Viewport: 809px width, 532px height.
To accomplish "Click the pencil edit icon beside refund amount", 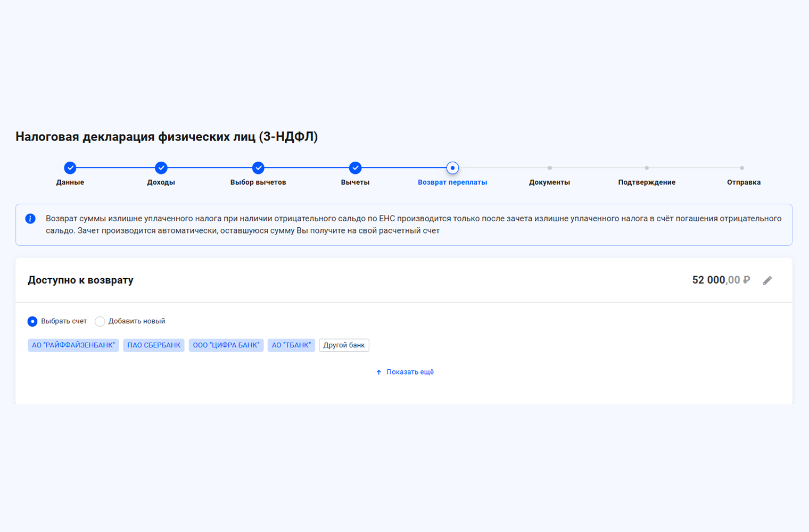I will [x=767, y=280].
